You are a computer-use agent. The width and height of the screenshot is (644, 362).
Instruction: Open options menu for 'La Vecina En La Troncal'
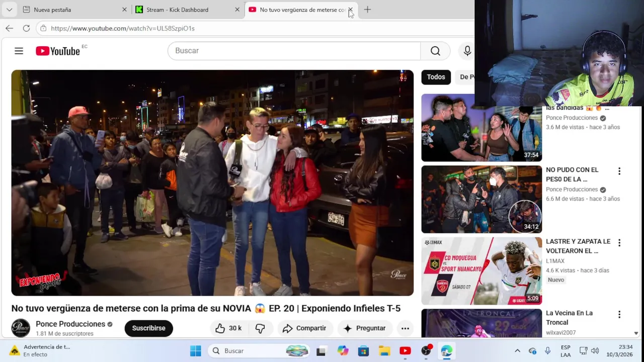[619, 314]
